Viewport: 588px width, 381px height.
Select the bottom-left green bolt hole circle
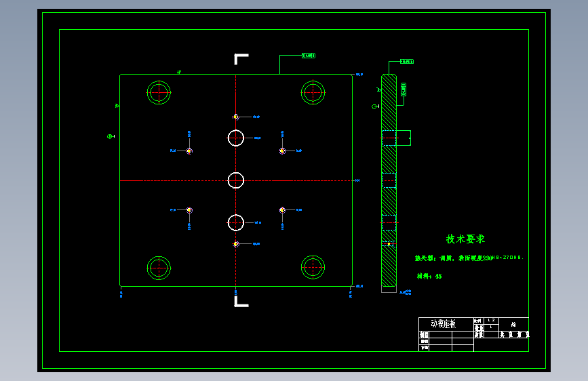(x=159, y=268)
